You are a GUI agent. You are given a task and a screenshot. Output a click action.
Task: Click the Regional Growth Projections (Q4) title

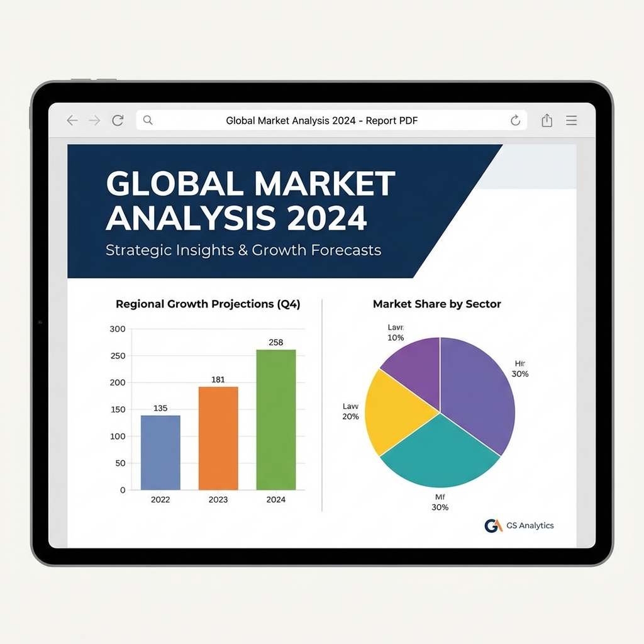tap(208, 304)
